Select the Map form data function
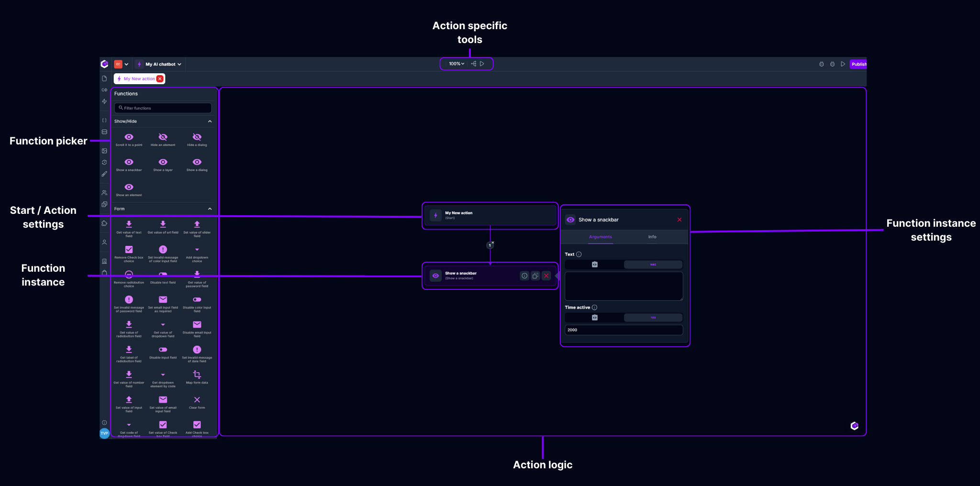This screenshot has height=486, width=980. tap(197, 376)
